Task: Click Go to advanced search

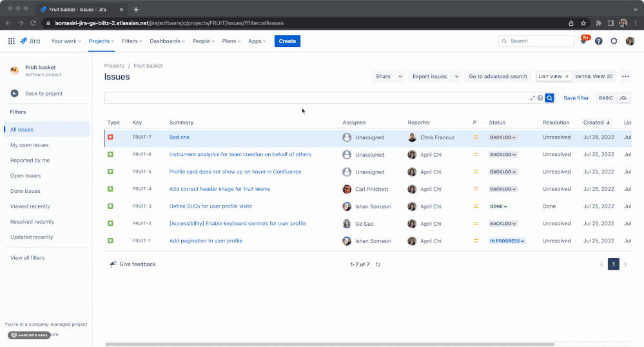Action: coord(498,77)
